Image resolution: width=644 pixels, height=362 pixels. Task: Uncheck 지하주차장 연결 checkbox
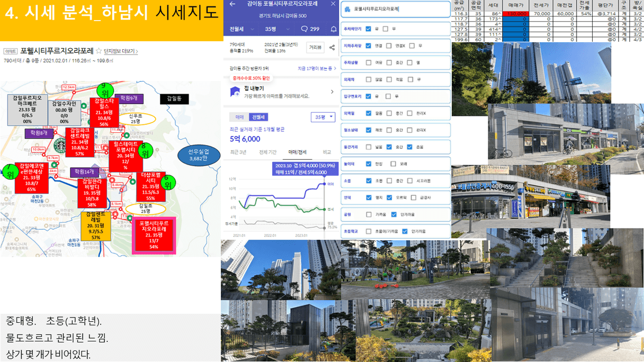(x=368, y=46)
